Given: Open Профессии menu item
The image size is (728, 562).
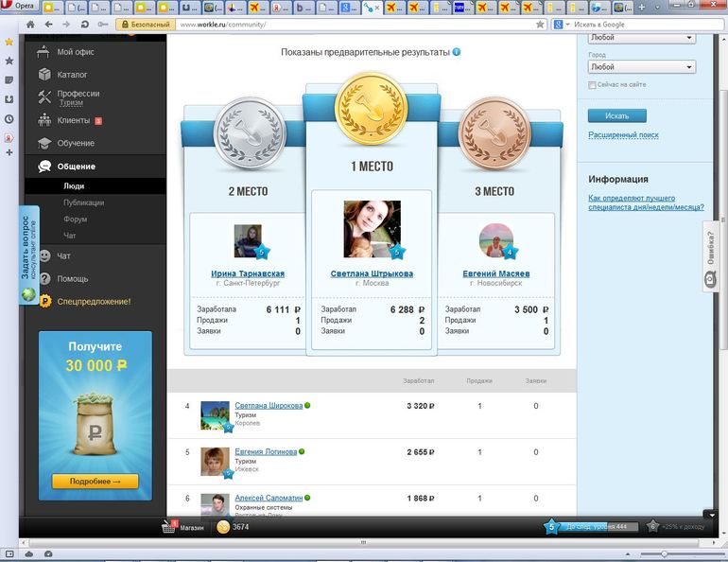Looking at the screenshot, I should click(x=78, y=94).
